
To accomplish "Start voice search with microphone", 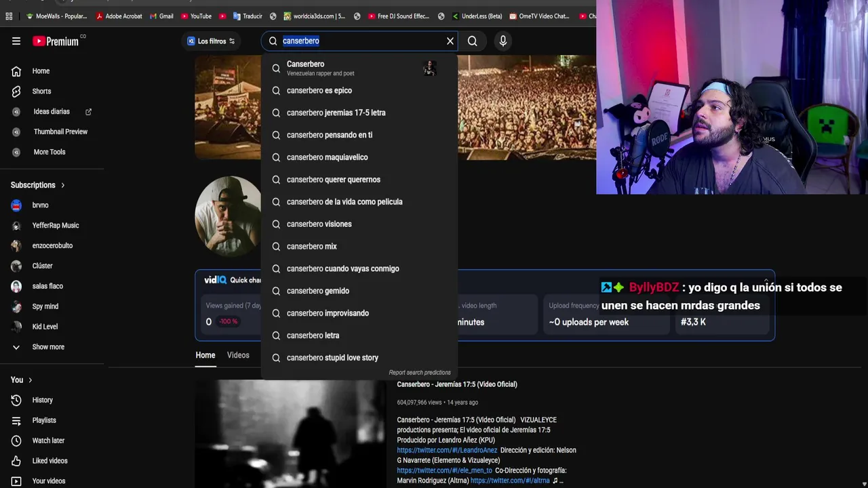I will pyautogui.click(x=502, y=41).
